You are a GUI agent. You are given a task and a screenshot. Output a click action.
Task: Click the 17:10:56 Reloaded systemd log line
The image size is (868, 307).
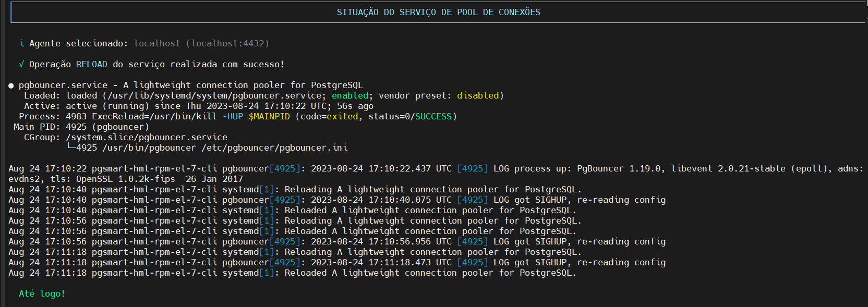tap(293, 231)
